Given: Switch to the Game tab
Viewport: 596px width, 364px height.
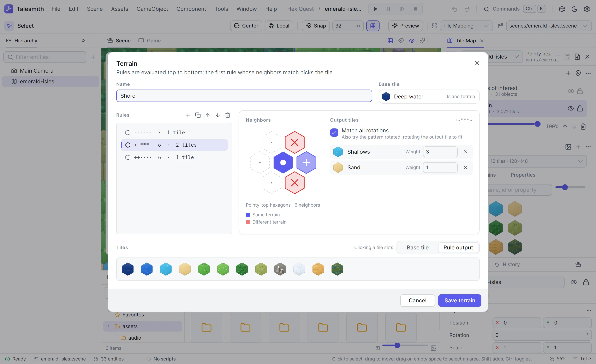Looking at the screenshot, I should pyautogui.click(x=149, y=41).
